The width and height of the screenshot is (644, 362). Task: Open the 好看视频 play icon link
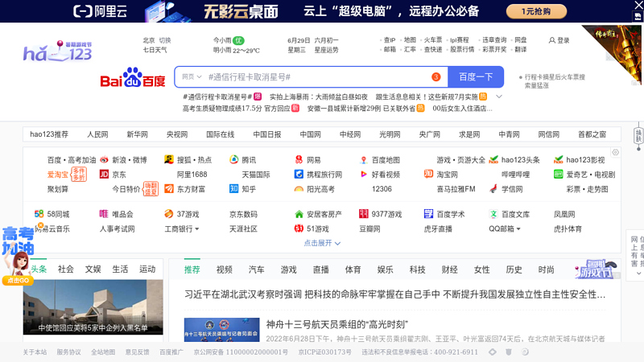click(364, 175)
